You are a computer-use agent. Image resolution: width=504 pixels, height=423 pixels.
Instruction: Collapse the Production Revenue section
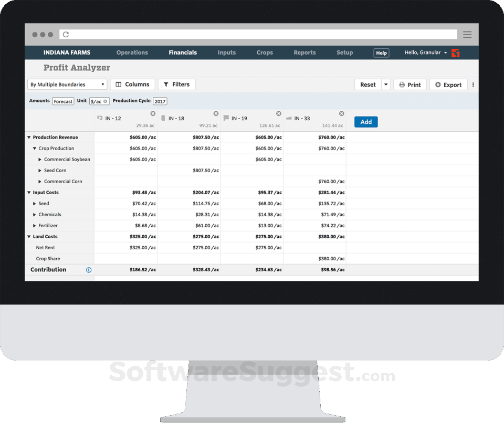(29, 138)
